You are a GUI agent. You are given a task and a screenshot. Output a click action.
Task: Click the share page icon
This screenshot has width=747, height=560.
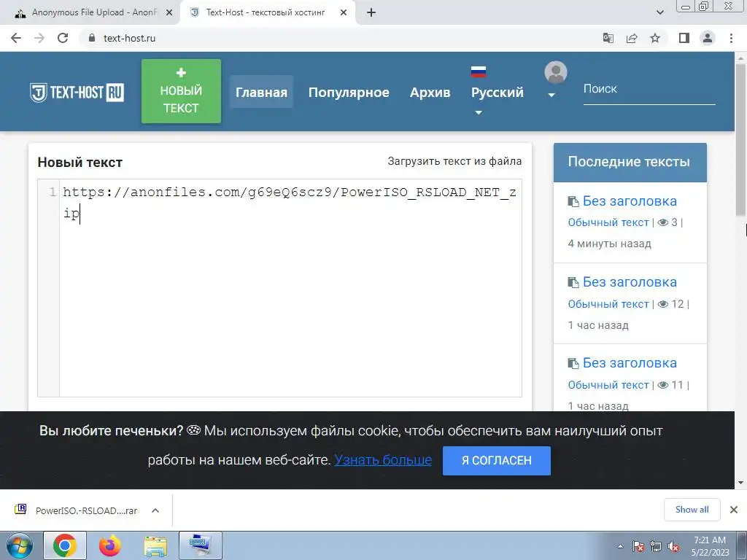click(x=632, y=38)
